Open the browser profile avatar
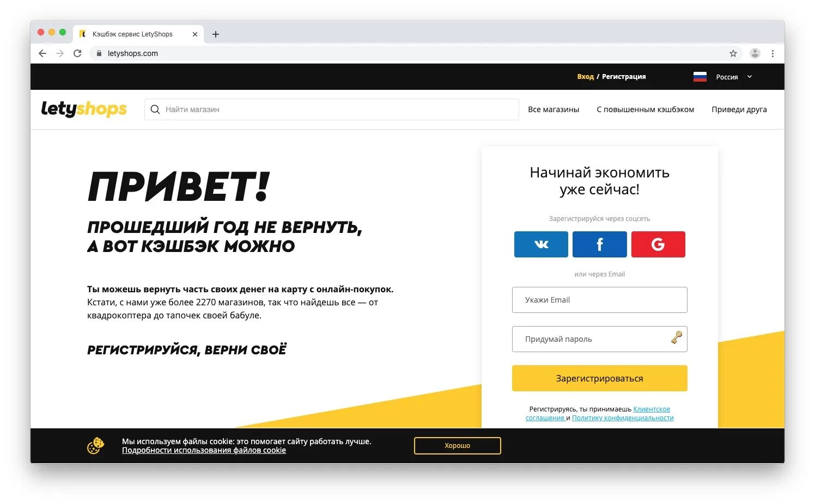This screenshot has height=504, width=815. [x=755, y=53]
